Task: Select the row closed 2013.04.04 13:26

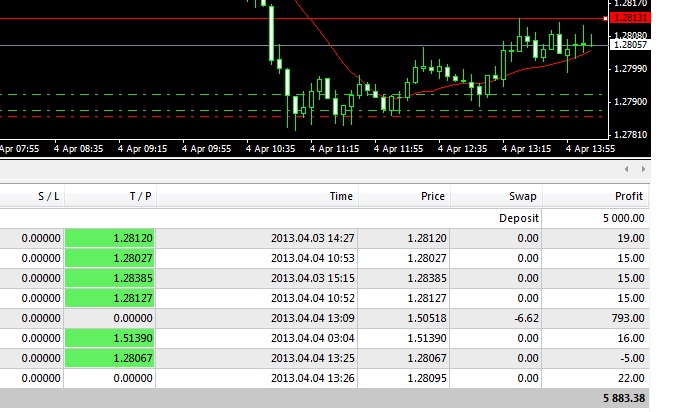Action: point(324,378)
